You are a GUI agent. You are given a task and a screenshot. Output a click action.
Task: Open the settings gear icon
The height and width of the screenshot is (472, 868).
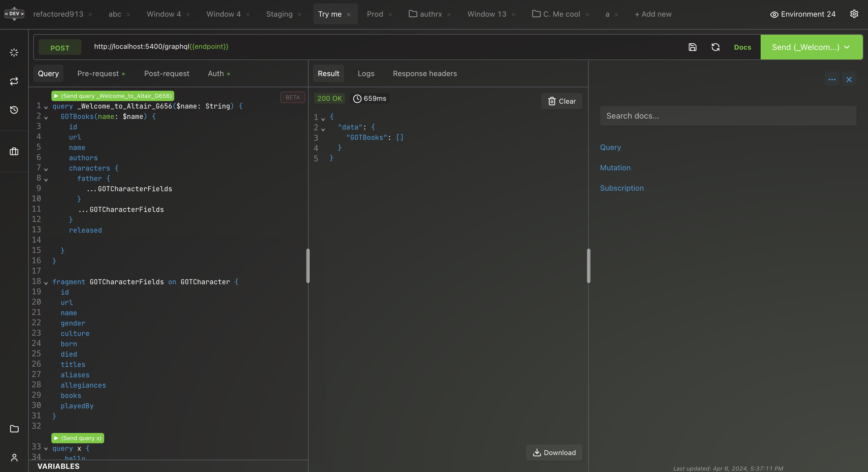[x=854, y=14]
